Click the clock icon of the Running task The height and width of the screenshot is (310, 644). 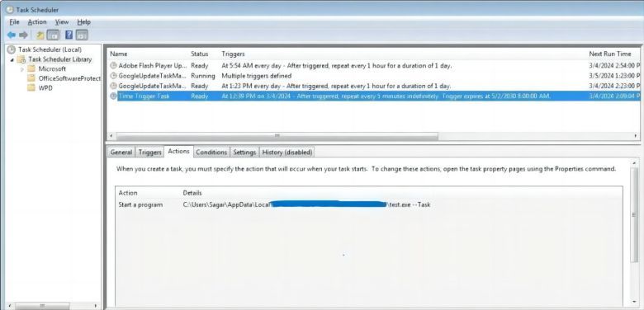pyautogui.click(x=113, y=76)
